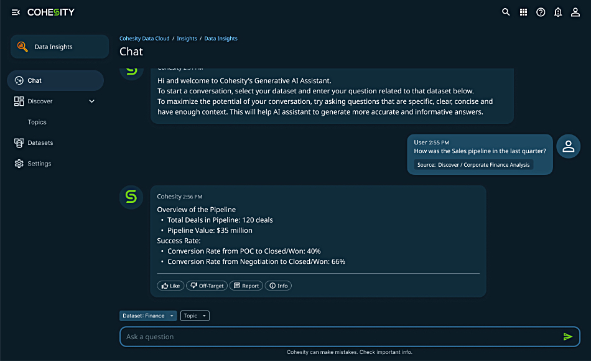The image size is (591, 364).
Task: Open notifications bell icon
Action: (x=558, y=12)
